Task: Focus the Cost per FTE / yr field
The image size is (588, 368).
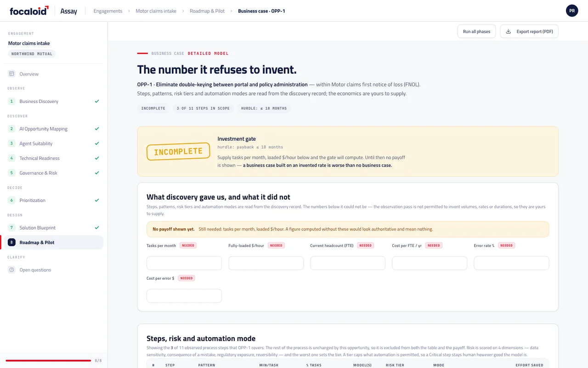Action: point(430,263)
